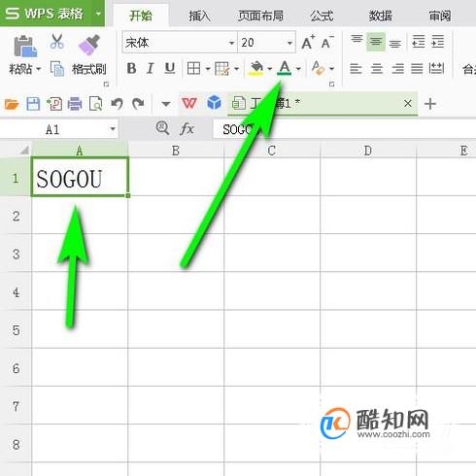Select cell A1 containing SOGOU

tap(80, 177)
